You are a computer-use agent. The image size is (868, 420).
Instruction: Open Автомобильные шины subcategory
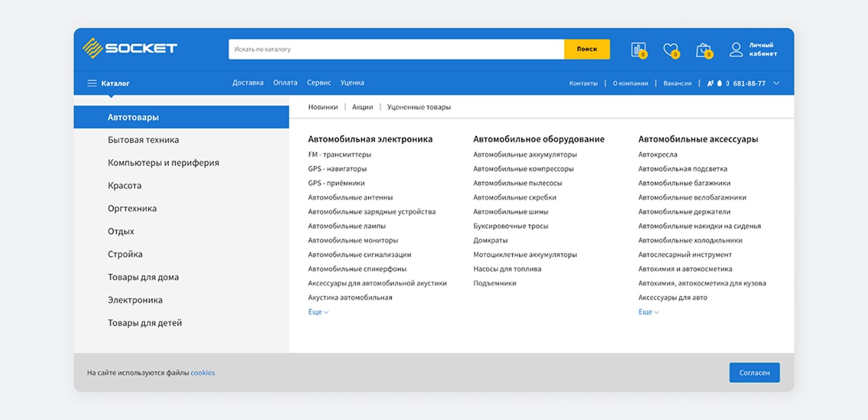pos(510,212)
